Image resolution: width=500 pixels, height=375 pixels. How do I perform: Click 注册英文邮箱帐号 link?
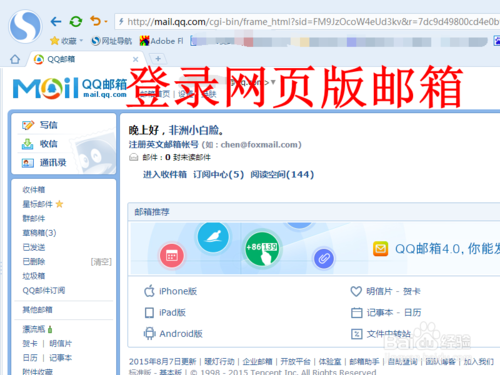point(164,145)
